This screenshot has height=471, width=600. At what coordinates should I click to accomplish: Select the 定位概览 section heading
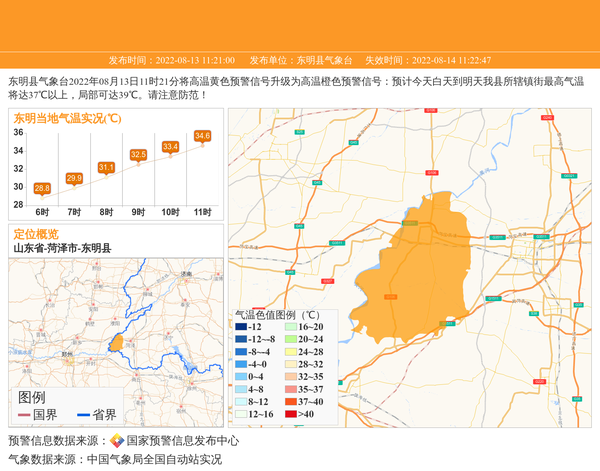[x=36, y=234]
